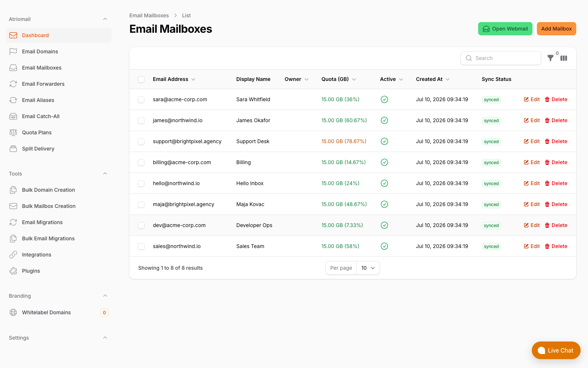
Task: Click the Bulk Email Migrations icon
Action: pyautogui.click(x=13, y=238)
